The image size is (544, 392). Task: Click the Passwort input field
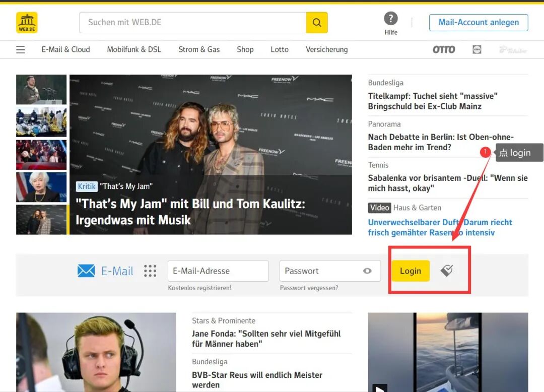[x=330, y=271]
